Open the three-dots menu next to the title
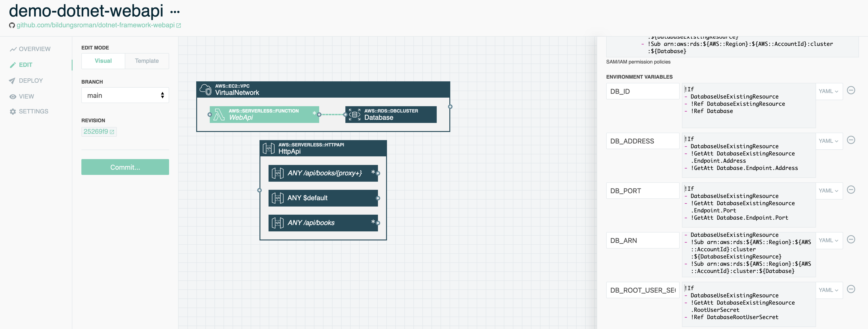Viewport: 868px width, 329px height. [175, 12]
